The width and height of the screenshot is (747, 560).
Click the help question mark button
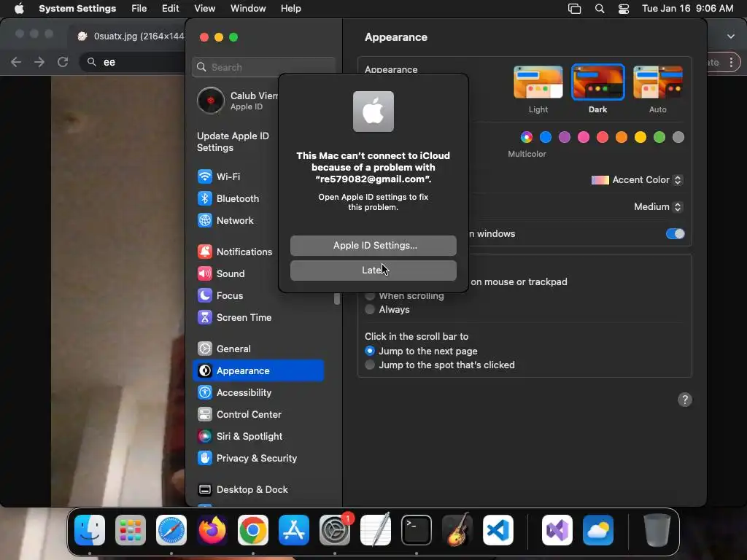pyautogui.click(x=684, y=400)
